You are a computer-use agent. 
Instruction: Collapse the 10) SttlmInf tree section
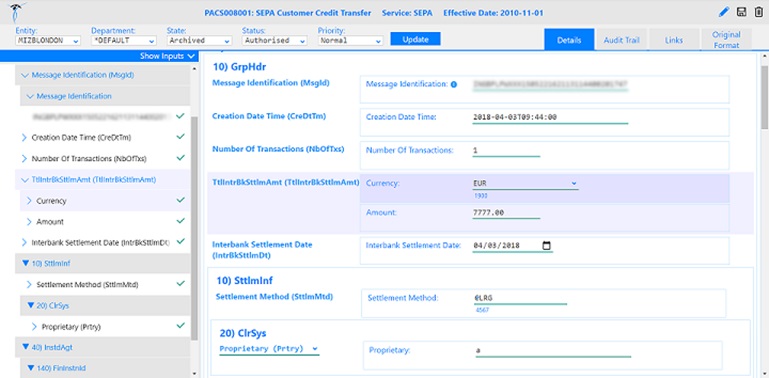pyautogui.click(x=26, y=263)
